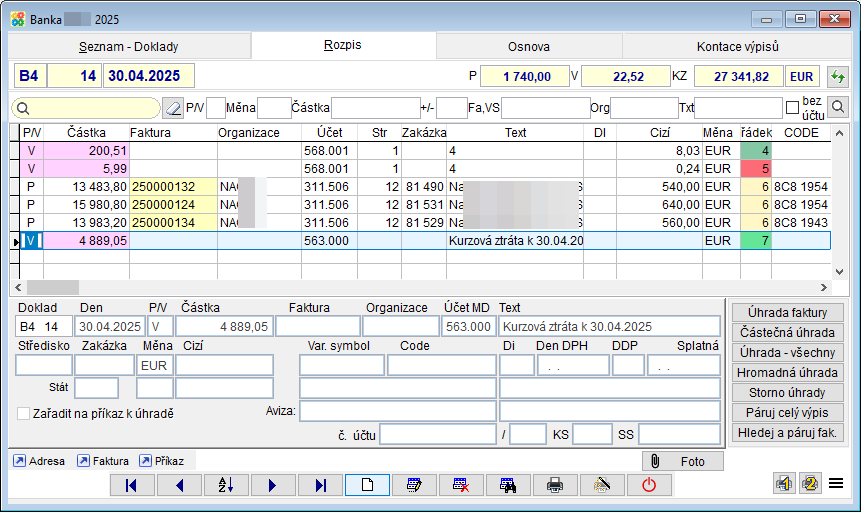This screenshot has height=513, width=861.
Task: Click Hledej a páruj fak. button
Action: tap(787, 433)
